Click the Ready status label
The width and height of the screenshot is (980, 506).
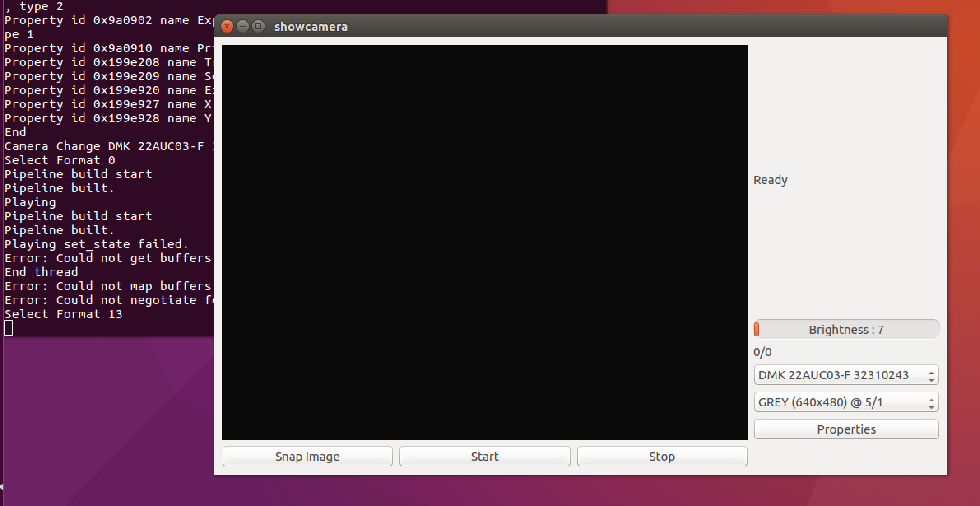(770, 180)
